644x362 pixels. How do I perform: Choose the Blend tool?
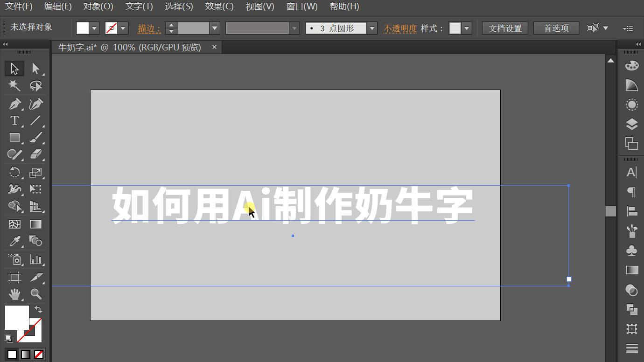[x=35, y=241]
